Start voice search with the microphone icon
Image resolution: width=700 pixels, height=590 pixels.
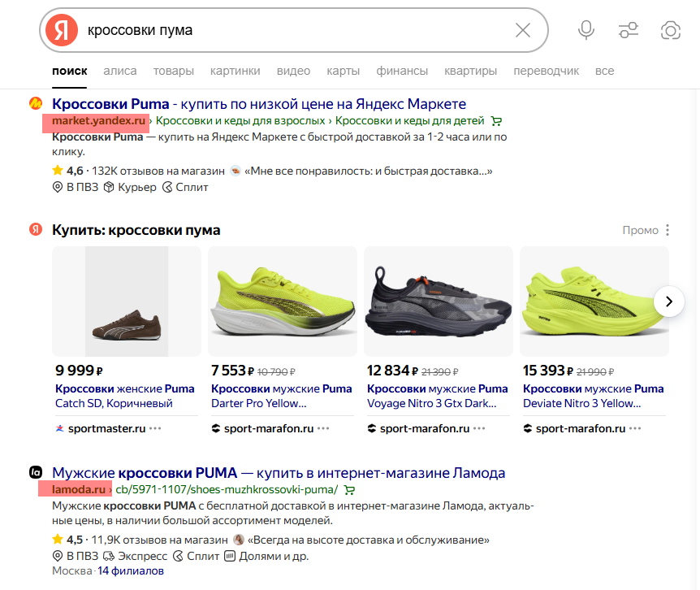[585, 30]
